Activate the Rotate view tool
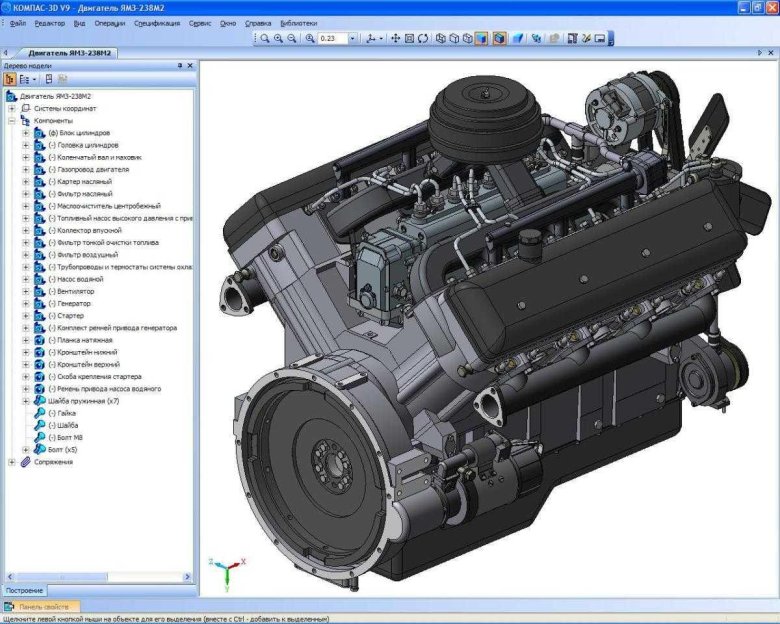This screenshot has width=780, height=624. (x=423, y=39)
